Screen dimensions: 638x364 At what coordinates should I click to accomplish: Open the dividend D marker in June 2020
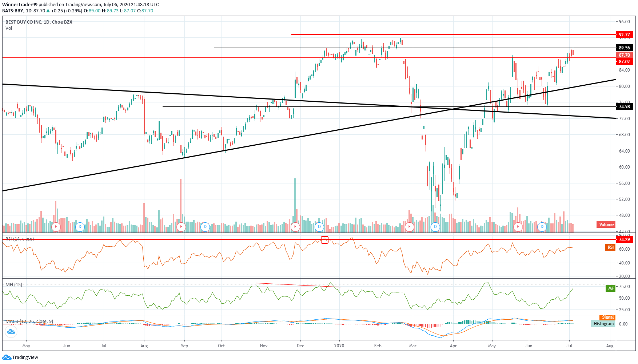(x=542, y=227)
